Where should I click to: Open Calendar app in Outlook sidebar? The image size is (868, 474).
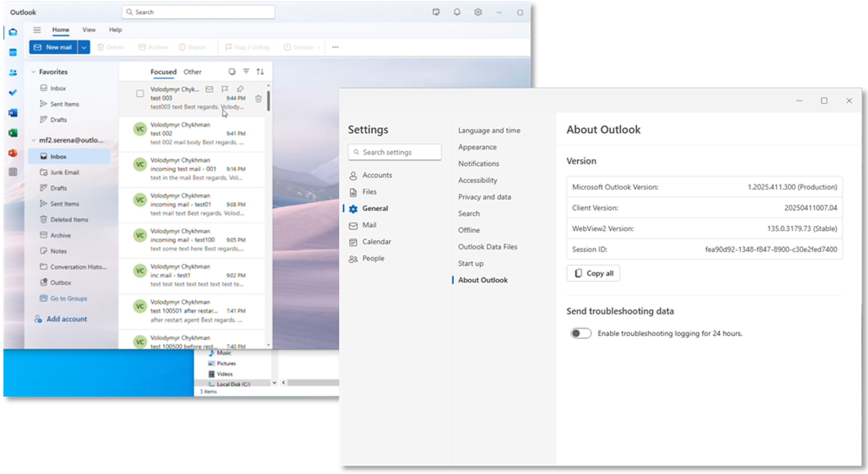pyautogui.click(x=13, y=52)
